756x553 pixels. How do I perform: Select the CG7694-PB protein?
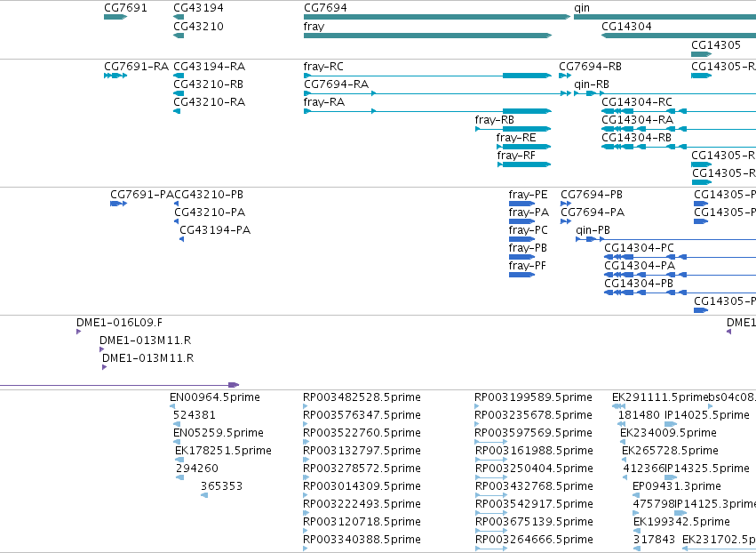(x=566, y=204)
